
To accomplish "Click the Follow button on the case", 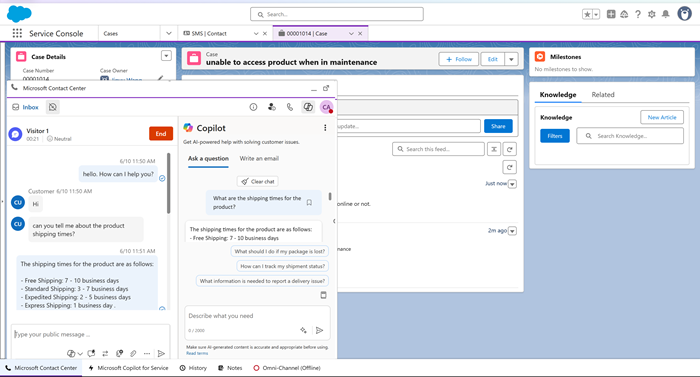I will [458, 59].
